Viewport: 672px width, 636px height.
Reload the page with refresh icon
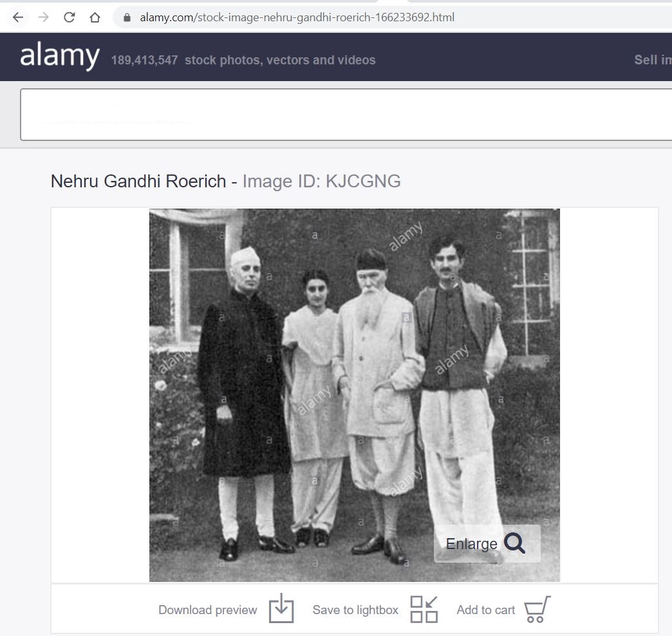[69, 17]
